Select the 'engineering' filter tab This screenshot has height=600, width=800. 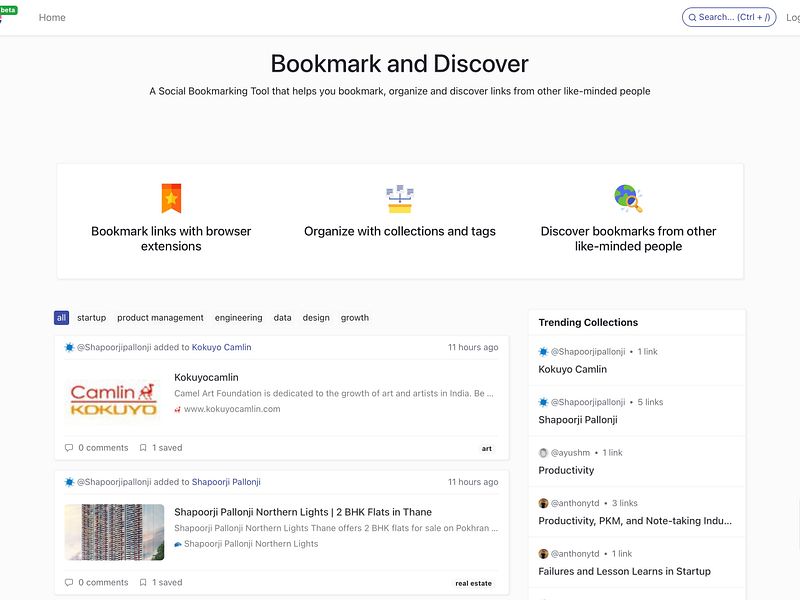point(238,318)
